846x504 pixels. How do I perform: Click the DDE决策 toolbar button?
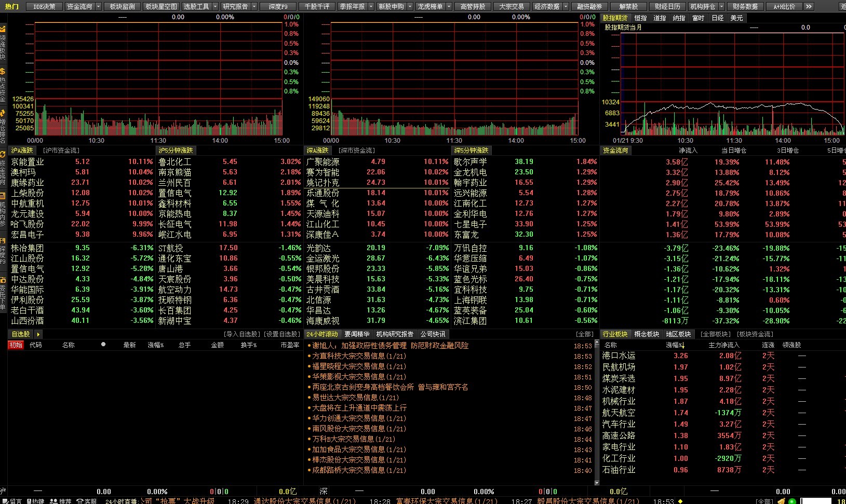44,6
